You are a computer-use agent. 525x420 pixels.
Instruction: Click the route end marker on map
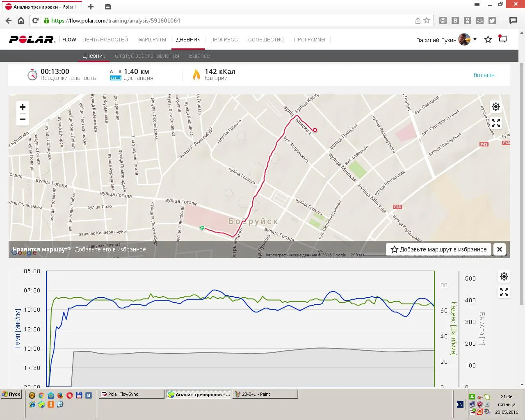tap(315, 130)
